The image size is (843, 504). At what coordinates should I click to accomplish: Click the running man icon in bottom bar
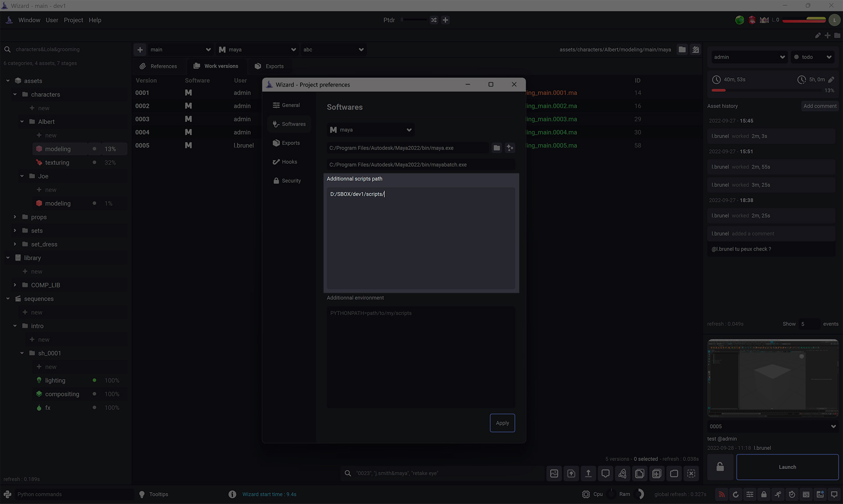click(778, 494)
